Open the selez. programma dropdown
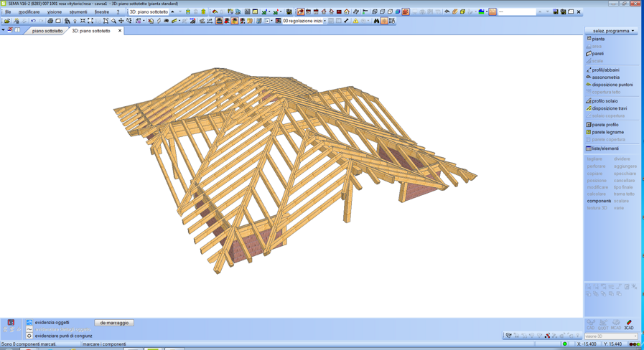The width and height of the screenshot is (644, 350). [612, 31]
